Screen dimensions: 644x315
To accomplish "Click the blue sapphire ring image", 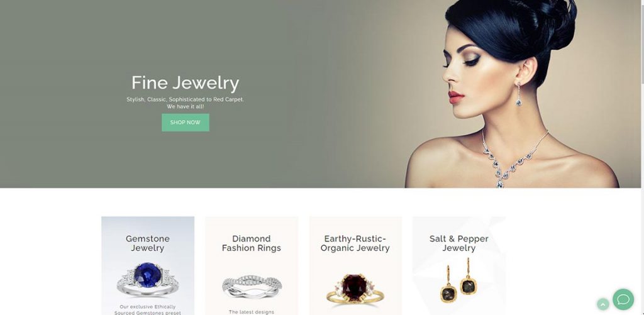I will pos(147,279).
